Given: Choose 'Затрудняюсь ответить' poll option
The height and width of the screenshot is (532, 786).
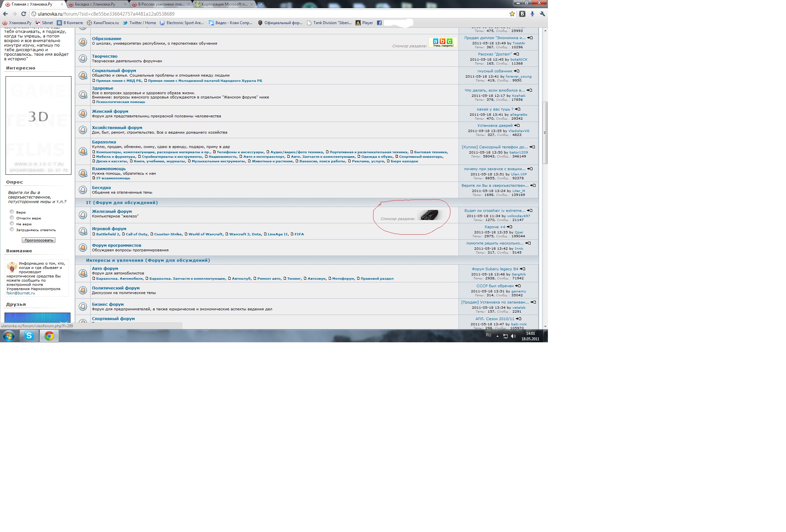Looking at the screenshot, I should [x=12, y=229].
